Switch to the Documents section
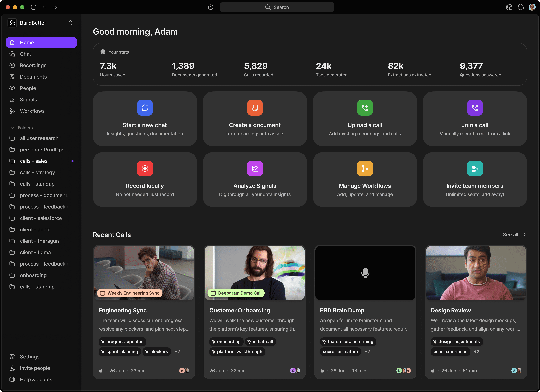The width and height of the screenshot is (540, 392). tap(33, 77)
